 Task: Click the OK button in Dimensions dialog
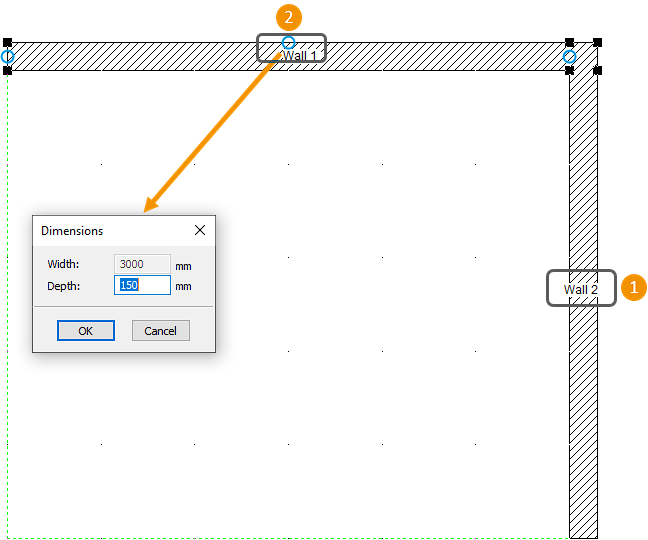click(x=86, y=331)
